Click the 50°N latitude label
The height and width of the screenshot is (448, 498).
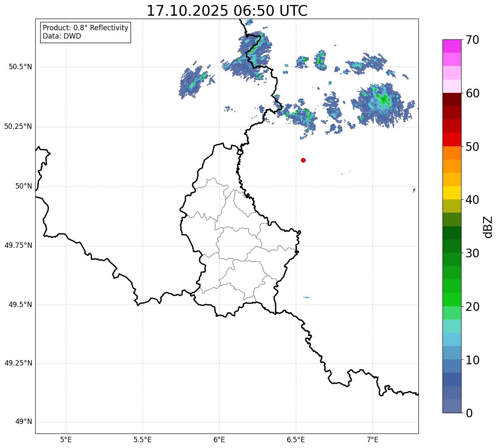[24, 186]
